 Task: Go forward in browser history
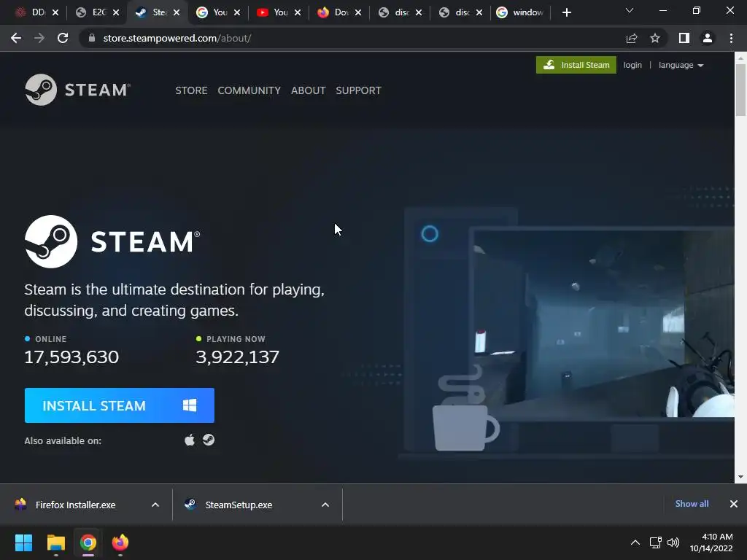pyautogui.click(x=39, y=38)
